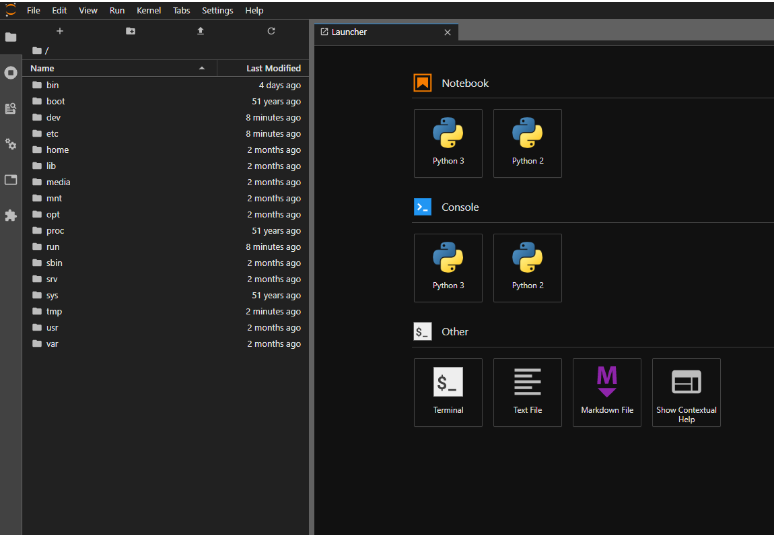Click the Upload Files icon
Screen dimensions: 774x535
200,31
